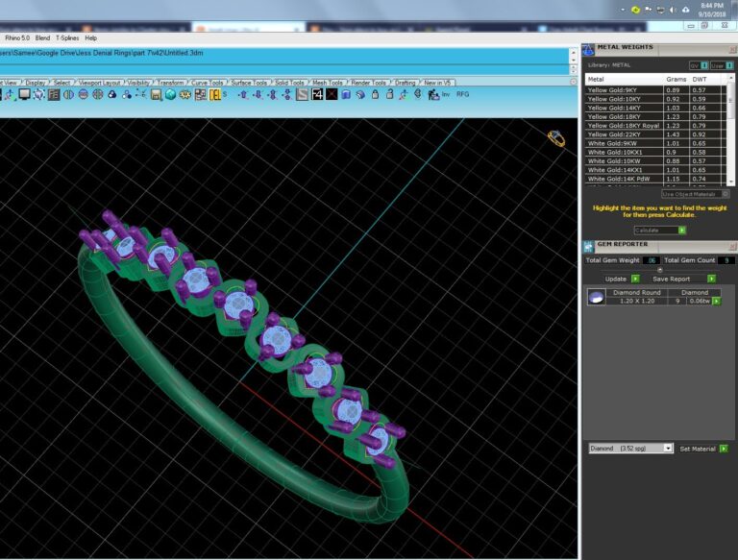Screen dimensions: 738x560
Task: Switch to the Surface Tools tab
Action: click(249, 83)
